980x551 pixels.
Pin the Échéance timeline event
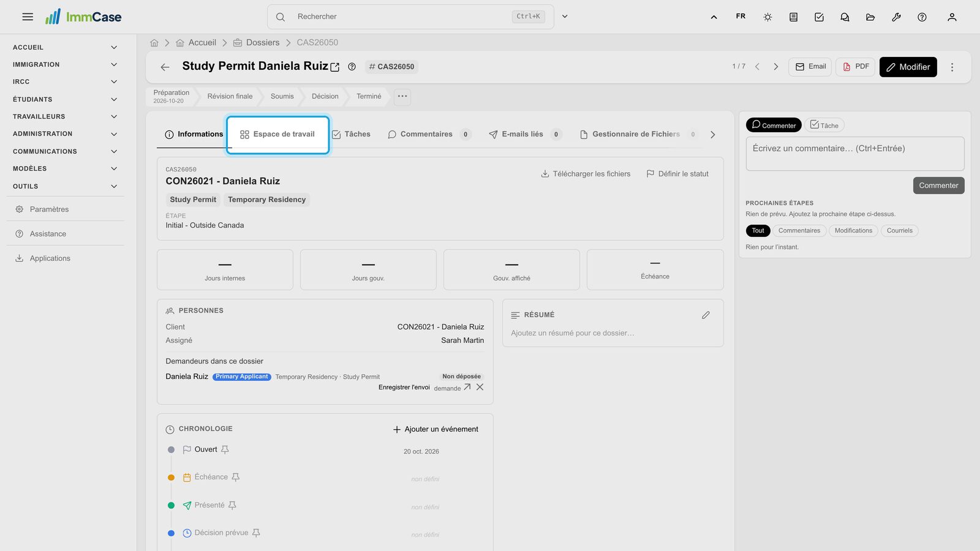click(x=235, y=477)
